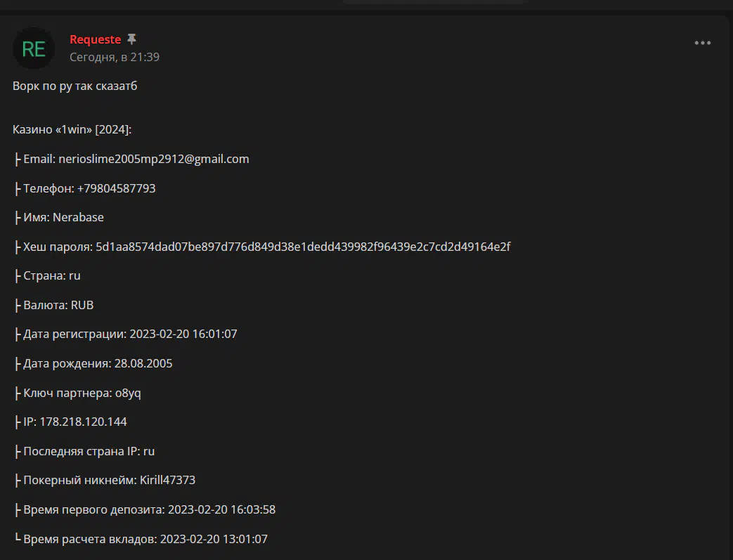Click the opening line Ворк по ру

tap(74, 86)
